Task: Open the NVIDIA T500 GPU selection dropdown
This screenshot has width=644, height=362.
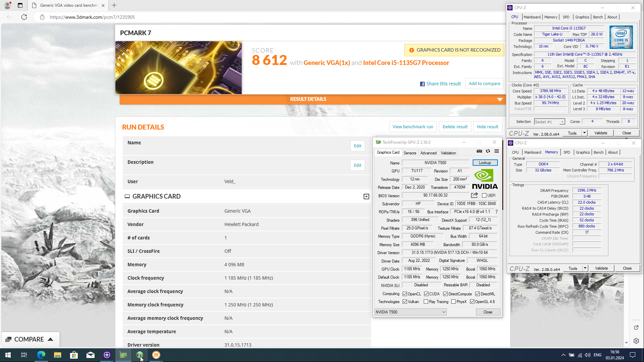Action: pyautogui.click(x=410, y=312)
